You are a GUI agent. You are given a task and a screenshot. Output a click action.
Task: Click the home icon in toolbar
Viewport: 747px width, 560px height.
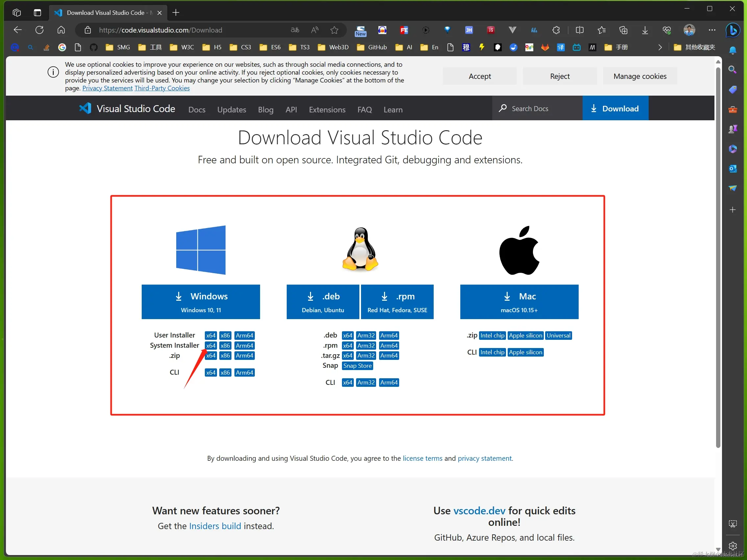click(61, 30)
